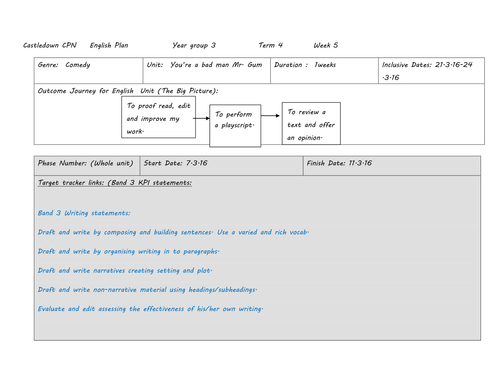The image size is (500, 386).
Task: Click the 'Castledown CPN' header text
Action: click(50, 45)
